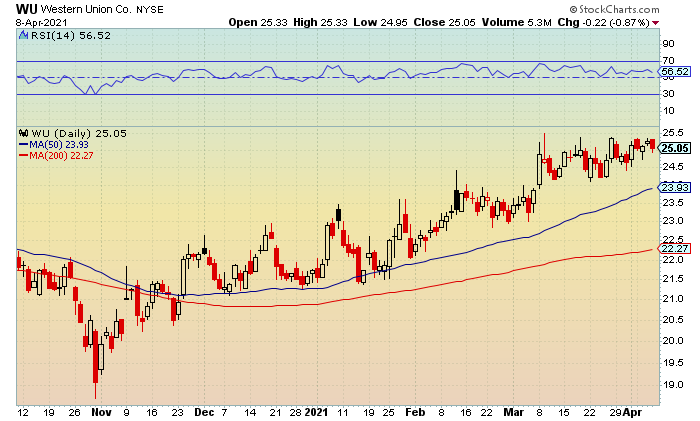The height and width of the screenshot is (421, 700).
Task: Select the Feb label on date axis
Action: coord(415,412)
